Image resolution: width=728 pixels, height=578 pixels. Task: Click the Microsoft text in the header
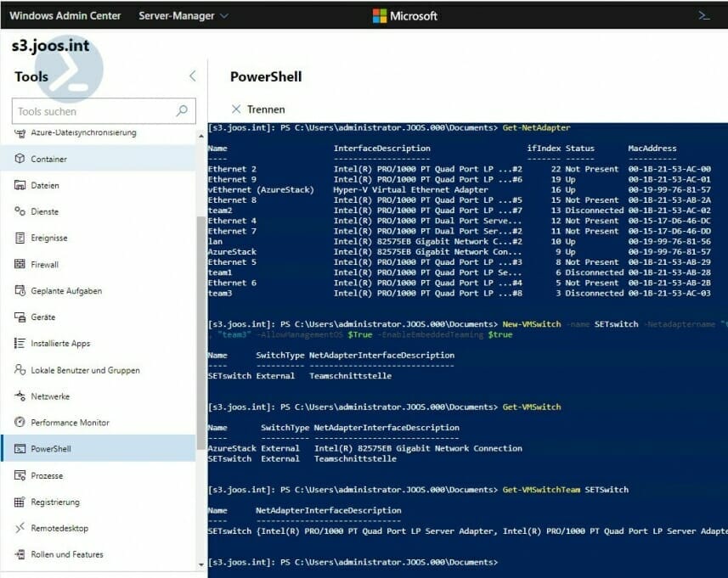click(x=414, y=16)
